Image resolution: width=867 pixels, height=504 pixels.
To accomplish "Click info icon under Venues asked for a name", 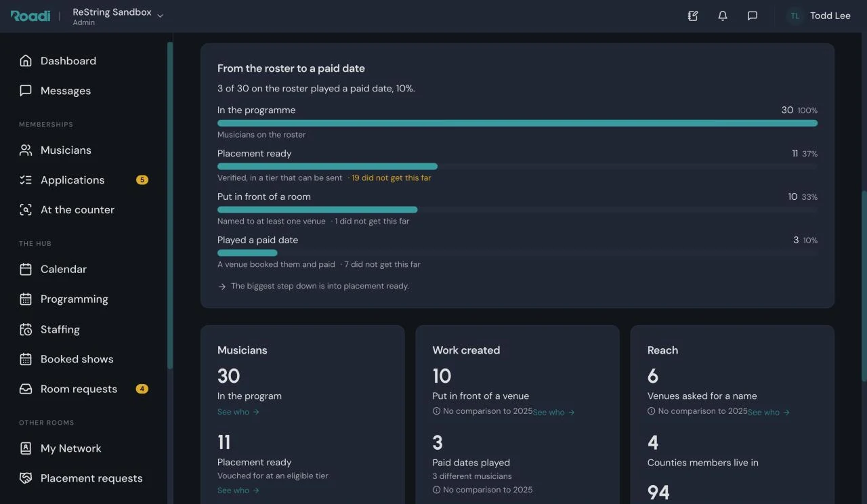I will (652, 411).
